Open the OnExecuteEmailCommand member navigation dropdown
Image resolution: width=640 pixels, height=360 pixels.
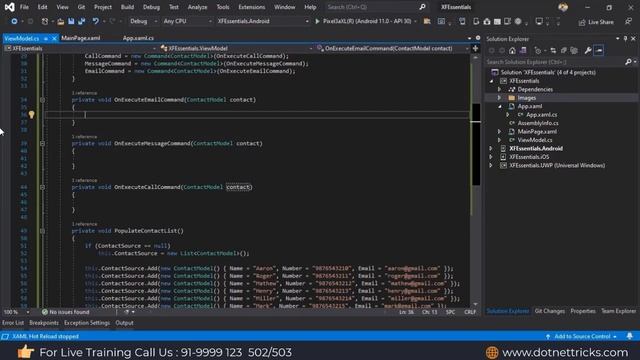tap(393, 49)
